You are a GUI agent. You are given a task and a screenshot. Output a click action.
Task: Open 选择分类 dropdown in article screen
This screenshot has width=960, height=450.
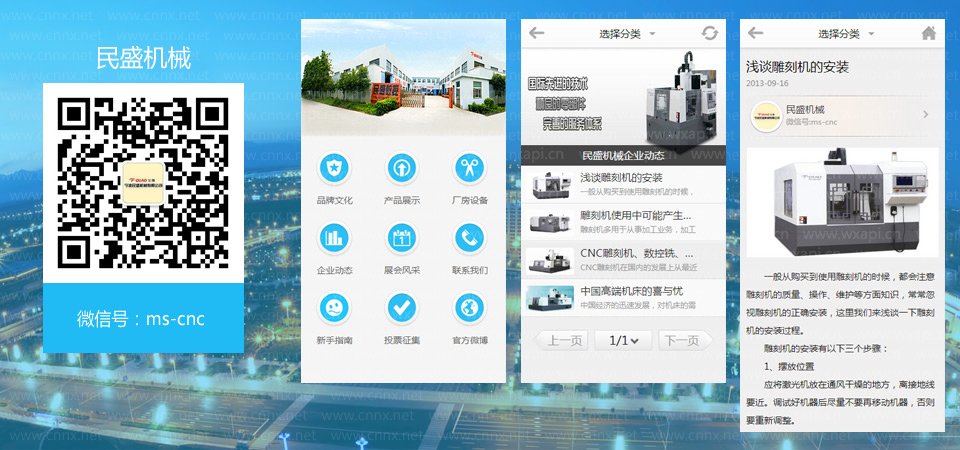point(846,34)
